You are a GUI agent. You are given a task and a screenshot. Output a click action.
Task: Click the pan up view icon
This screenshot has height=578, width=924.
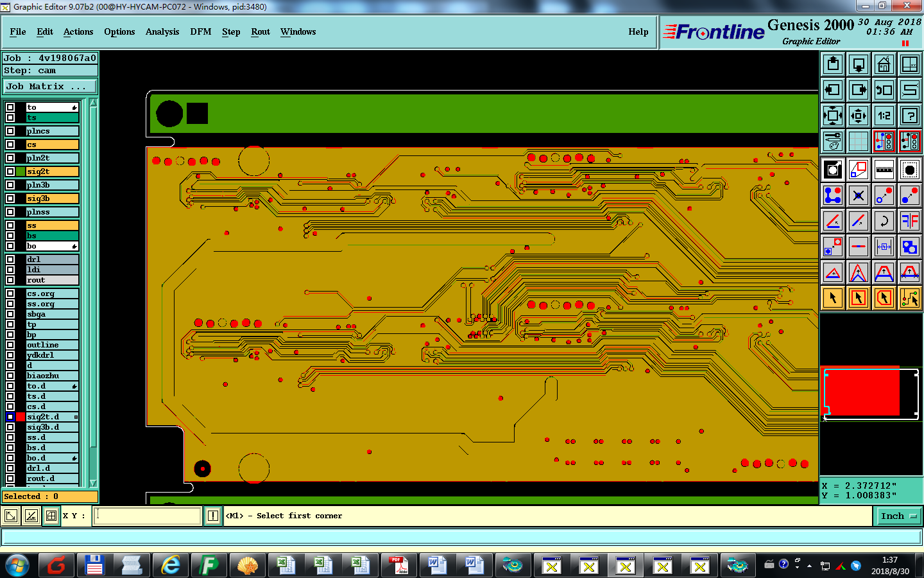point(833,64)
